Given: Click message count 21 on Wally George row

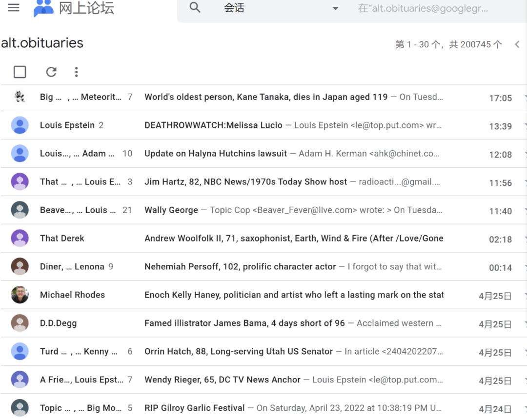Looking at the screenshot, I should point(127,210).
